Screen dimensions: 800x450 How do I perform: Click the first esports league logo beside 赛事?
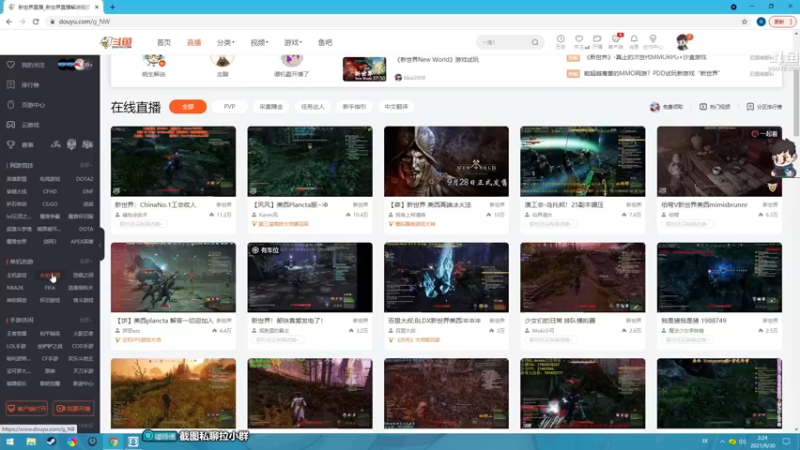pyautogui.click(x=56, y=145)
